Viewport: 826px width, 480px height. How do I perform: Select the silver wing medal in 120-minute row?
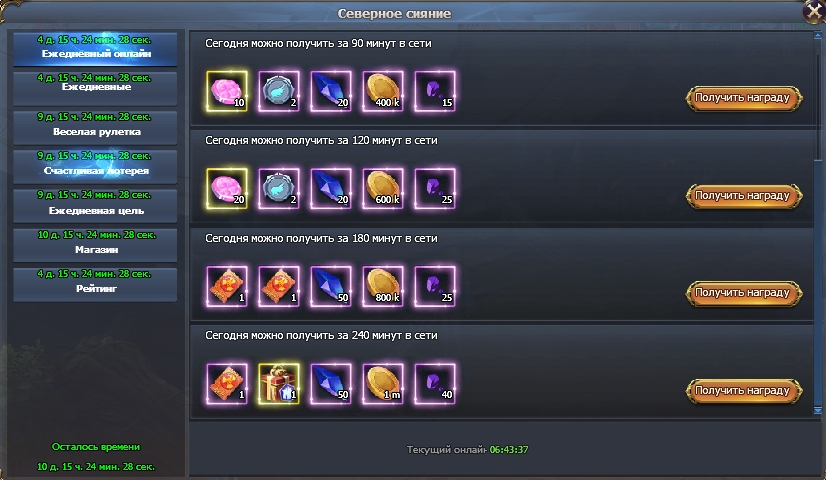coord(279,189)
